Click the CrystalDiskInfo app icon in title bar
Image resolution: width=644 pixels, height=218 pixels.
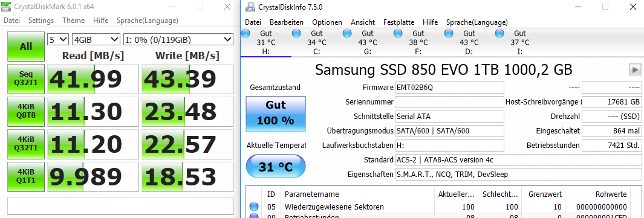coord(250,7)
